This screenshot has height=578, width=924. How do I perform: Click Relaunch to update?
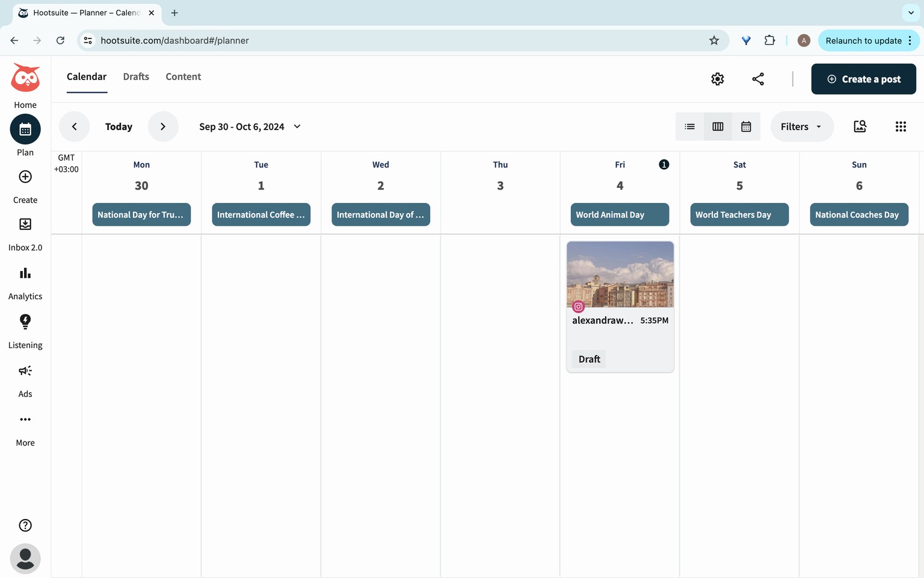[x=869, y=40]
